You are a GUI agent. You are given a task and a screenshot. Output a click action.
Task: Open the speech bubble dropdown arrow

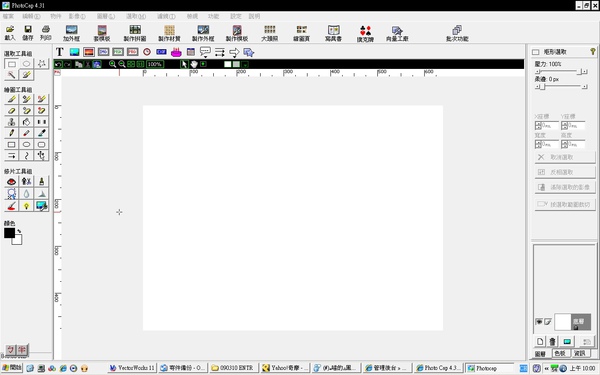coord(205,57)
